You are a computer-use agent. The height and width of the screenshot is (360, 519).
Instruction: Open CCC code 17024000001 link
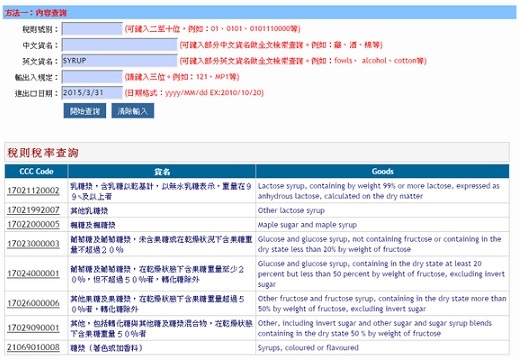[x=33, y=274]
